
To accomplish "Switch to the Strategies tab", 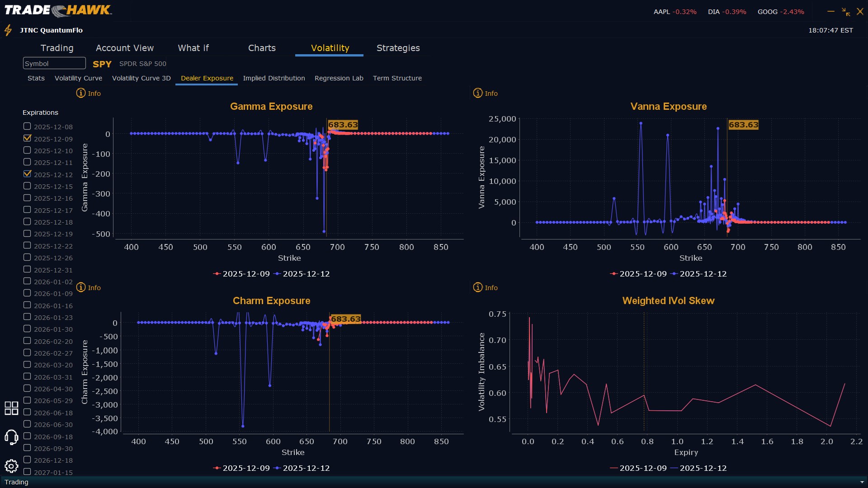I will 398,48.
